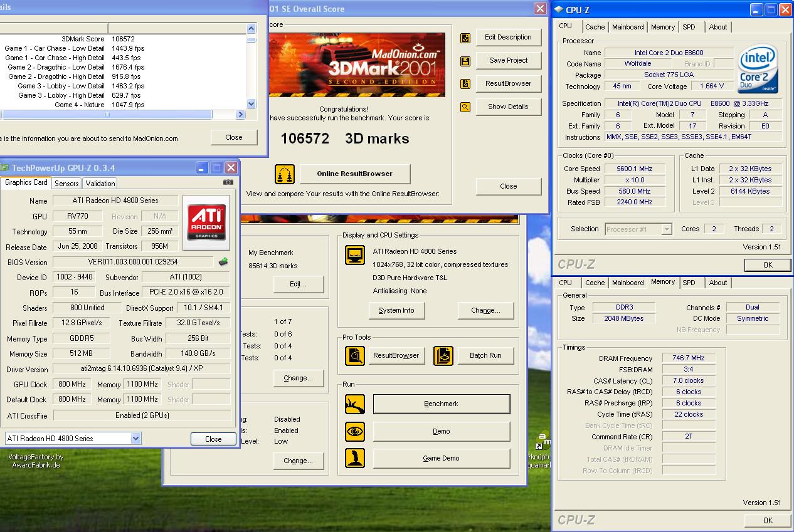
Task: Click the Batch Run button
Action: 485,355
